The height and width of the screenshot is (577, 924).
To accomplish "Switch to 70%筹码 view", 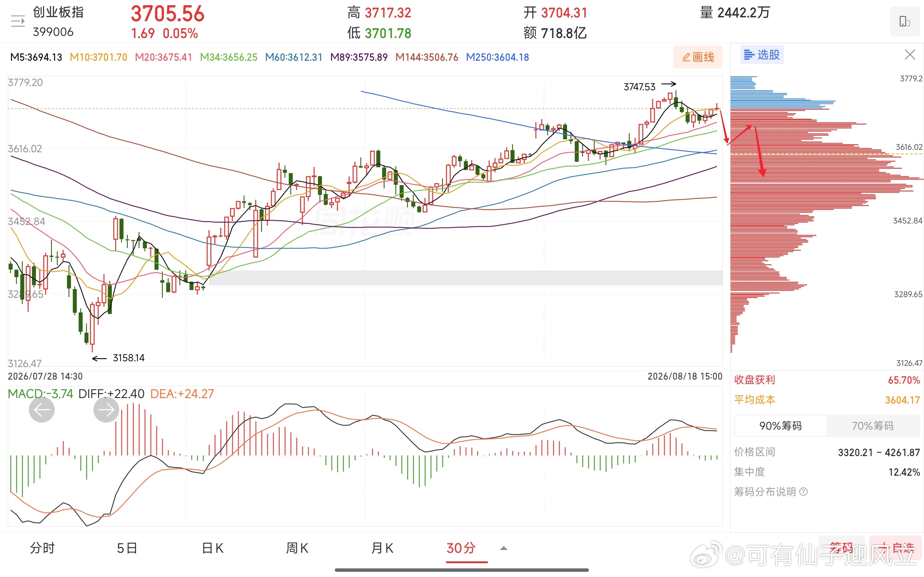I will click(873, 426).
